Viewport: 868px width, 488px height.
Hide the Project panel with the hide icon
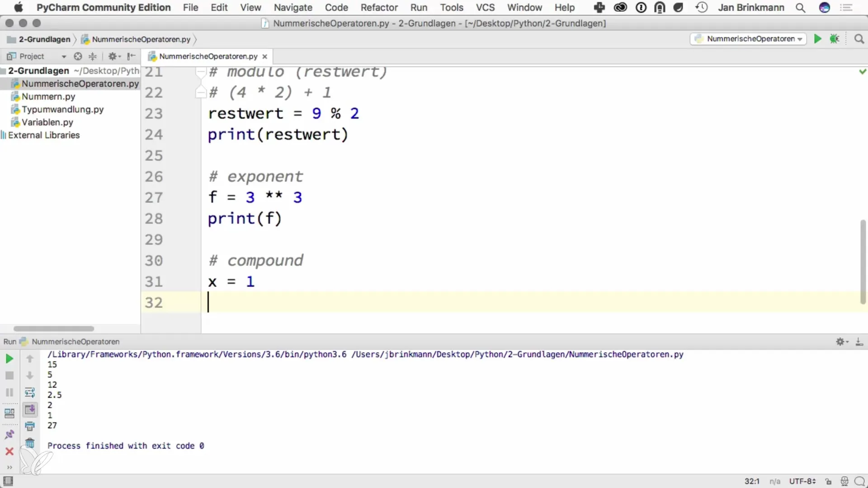tap(131, 56)
